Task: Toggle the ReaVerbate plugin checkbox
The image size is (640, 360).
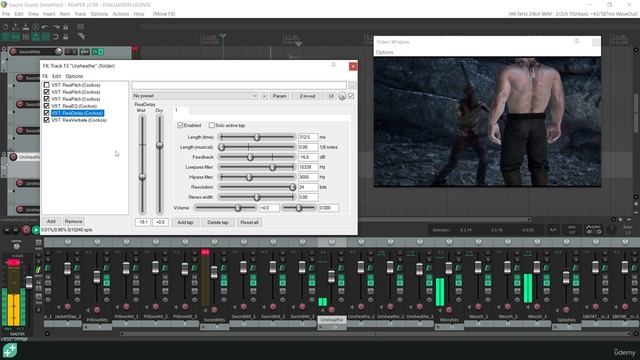Action: click(x=47, y=120)
